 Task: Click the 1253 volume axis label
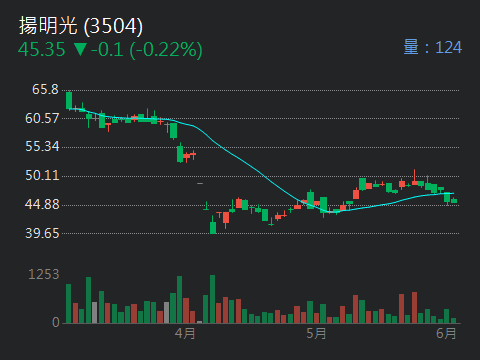coord(44,274)
